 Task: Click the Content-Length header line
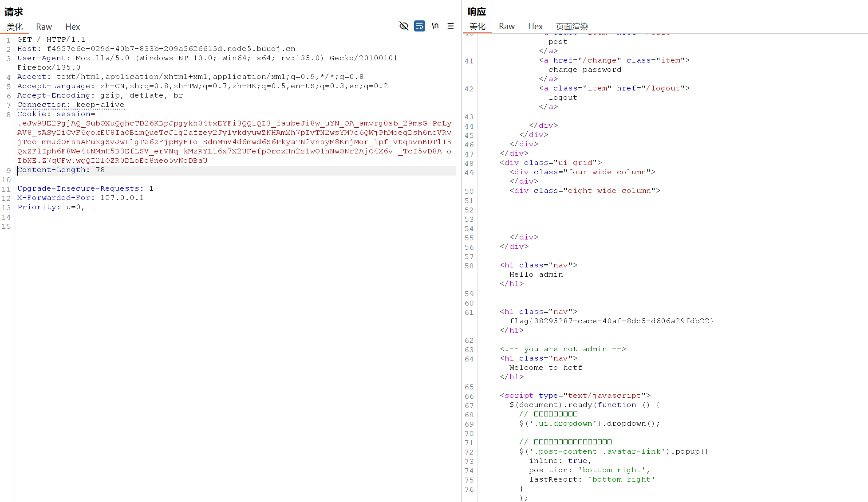coord(61,170)
